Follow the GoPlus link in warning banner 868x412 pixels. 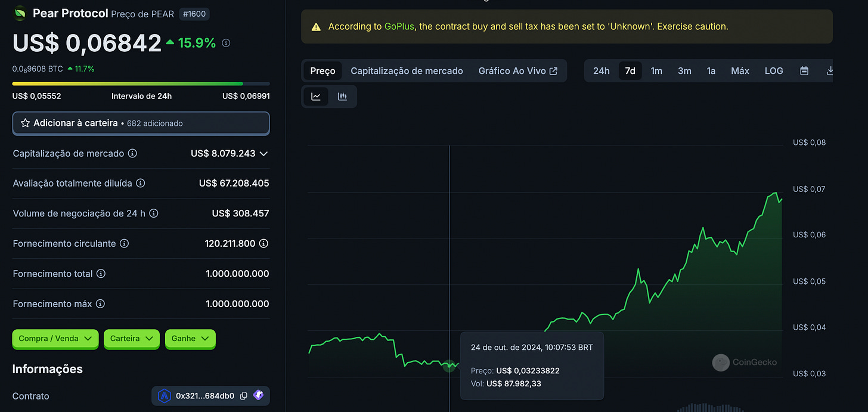point(399,27)
